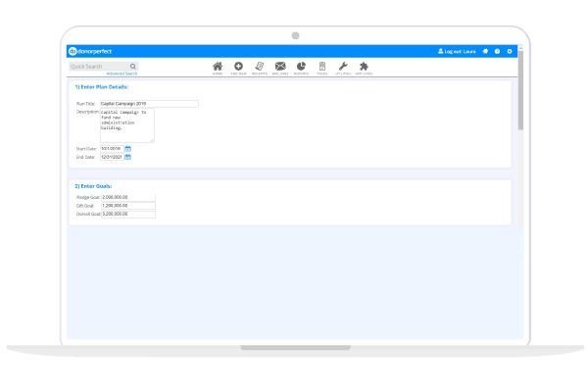Click Log out Laura link
Screen dimensions: 588x392
tap(457, 51)
